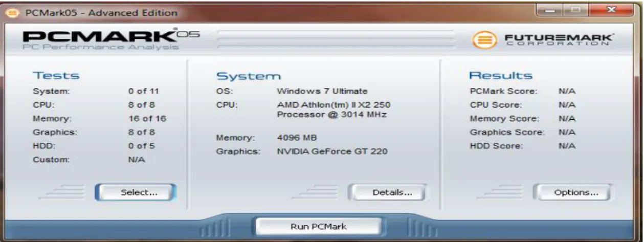
Task: Click 'Processor @ 3014 MHz' text
Action: click(331, 115)
